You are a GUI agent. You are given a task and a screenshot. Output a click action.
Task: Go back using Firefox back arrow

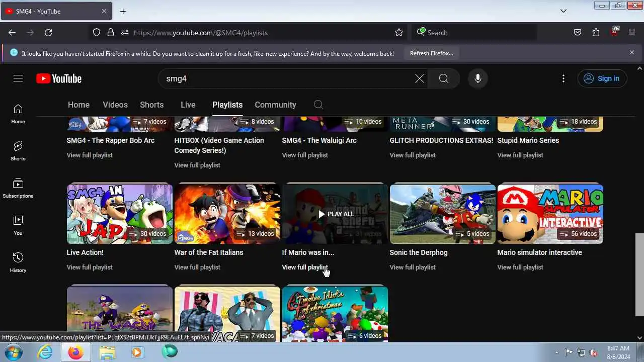(x=12, y=33)
